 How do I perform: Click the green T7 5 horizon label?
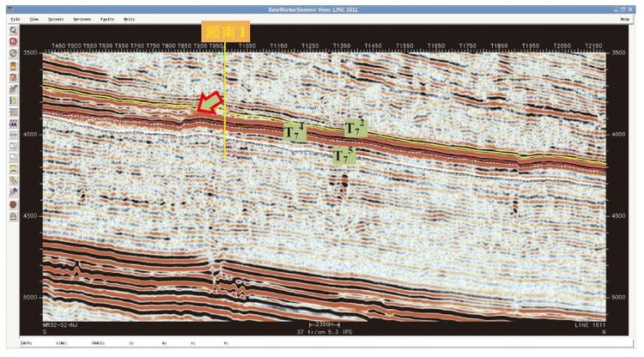click(343, 155)
